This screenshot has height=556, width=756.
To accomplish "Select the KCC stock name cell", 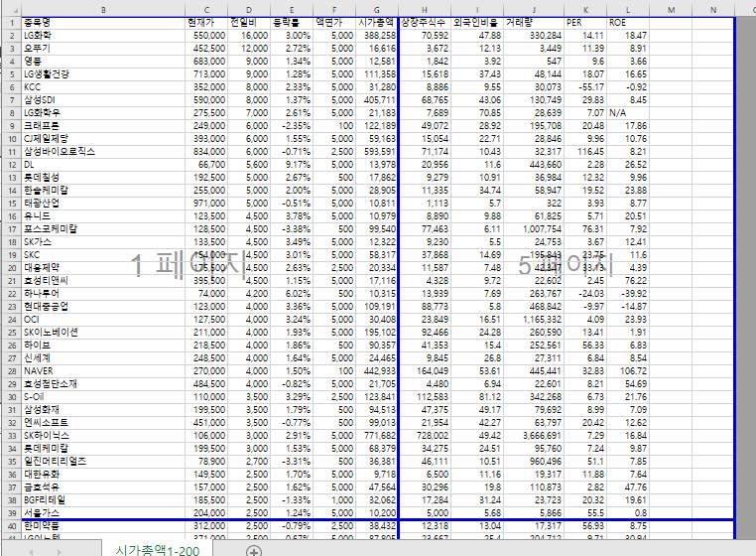I will (103, 87).
